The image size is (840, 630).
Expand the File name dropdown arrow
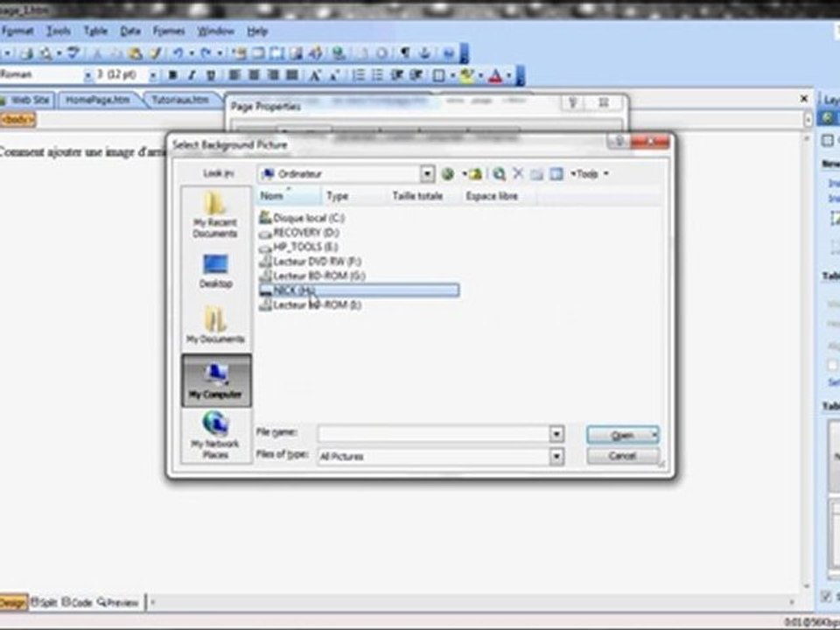click(556, 433)
